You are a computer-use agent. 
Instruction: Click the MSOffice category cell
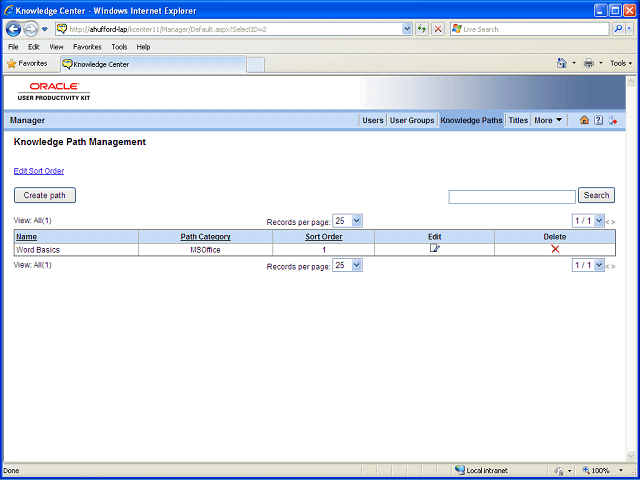pos(205,250)
